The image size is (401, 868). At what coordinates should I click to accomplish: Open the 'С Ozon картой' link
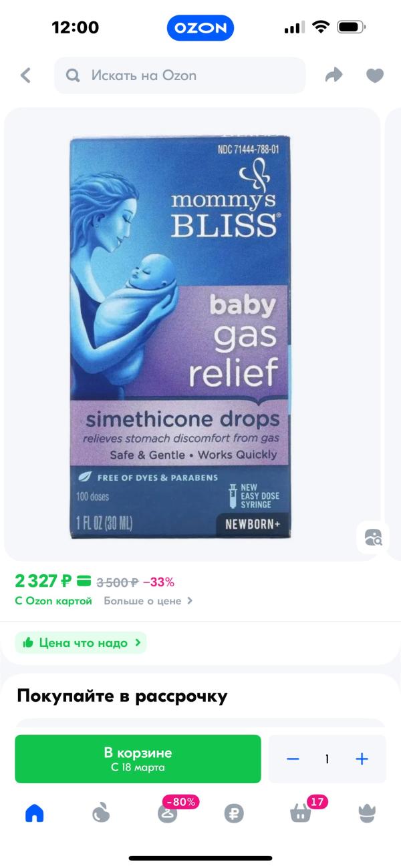53,601
